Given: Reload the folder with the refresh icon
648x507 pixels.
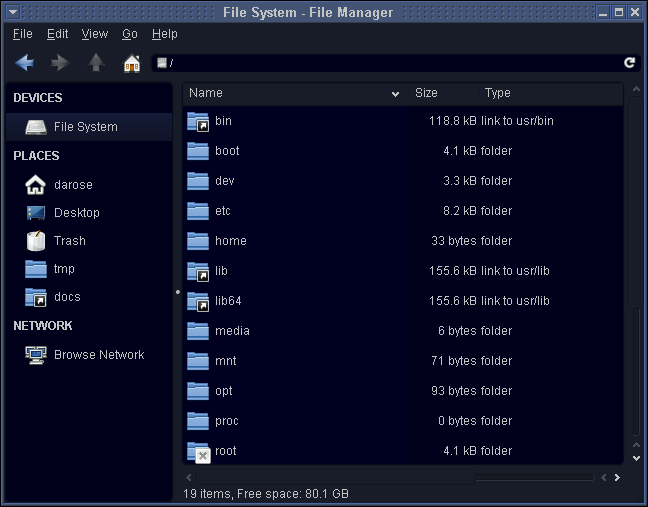Looking at the screenshot, I should (629, 63).
